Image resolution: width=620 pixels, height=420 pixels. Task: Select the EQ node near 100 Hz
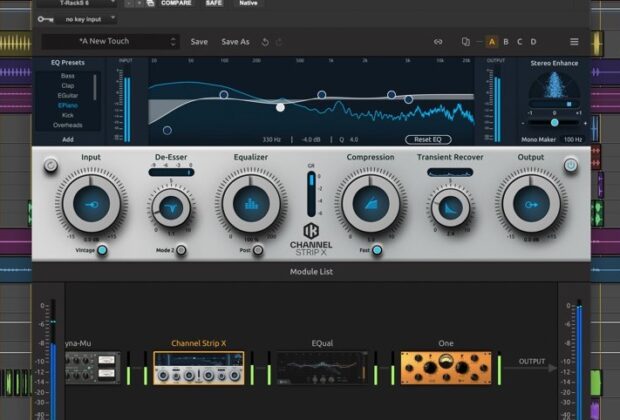click(224, 95)
